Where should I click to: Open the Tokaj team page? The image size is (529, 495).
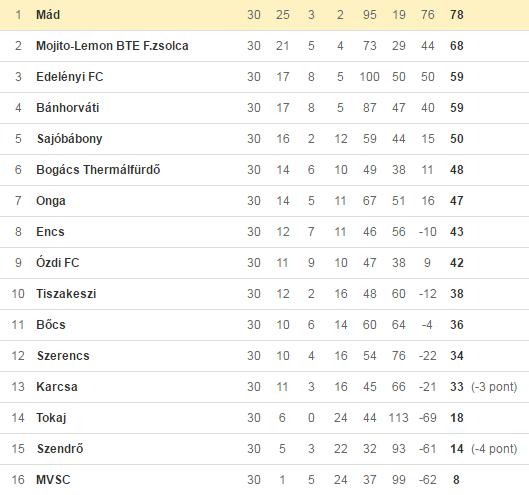[x=51, y=418]
